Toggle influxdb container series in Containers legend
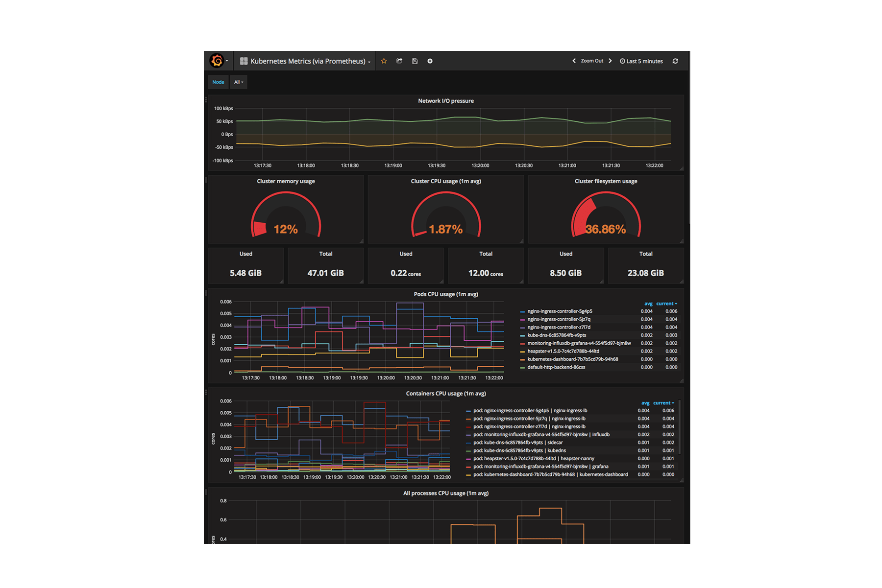The height and width of the screenshot is (588, 882). click(x=541, y=435)
